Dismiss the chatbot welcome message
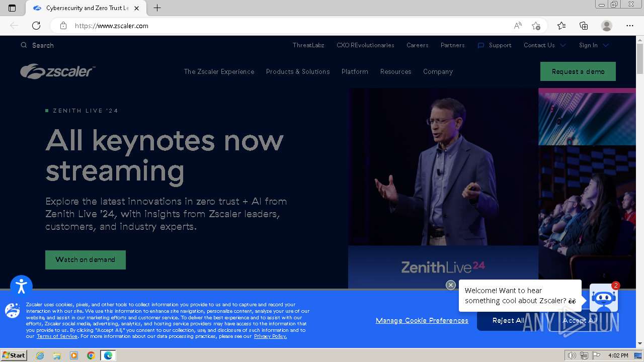This screenshot has height=362, width=644. pos(451,285)
